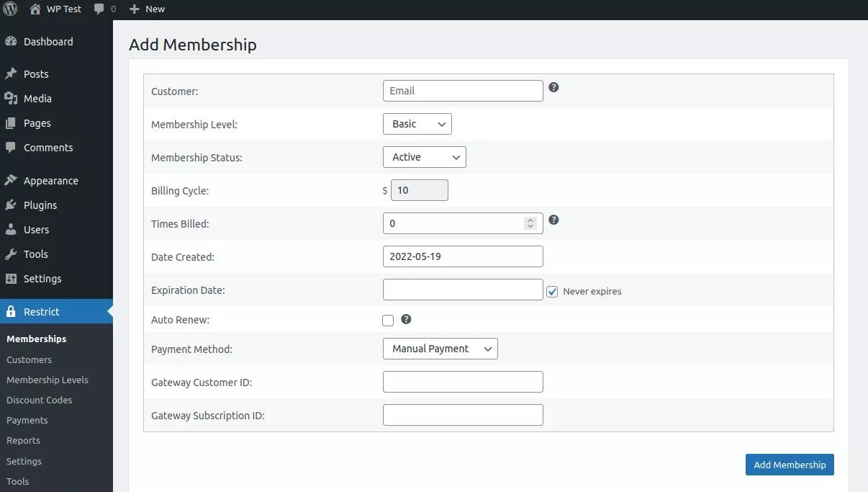
Task: Click the Times Billed stepper arrows
Action: 530,223
